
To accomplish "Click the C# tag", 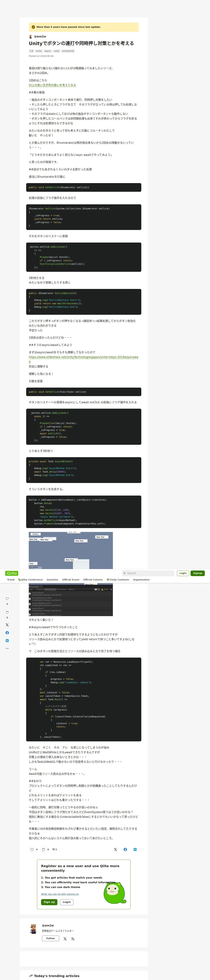I will [32, 51].
